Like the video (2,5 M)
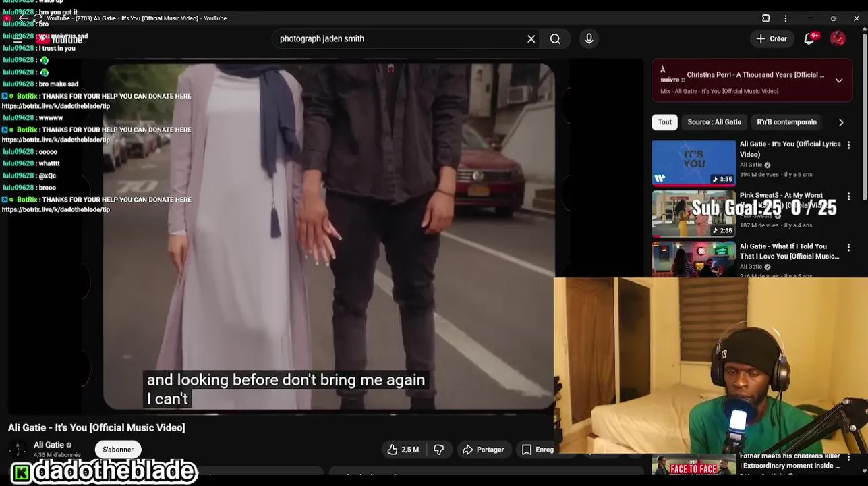This screenshot has height=486, width=868. (x=403, y=450)
